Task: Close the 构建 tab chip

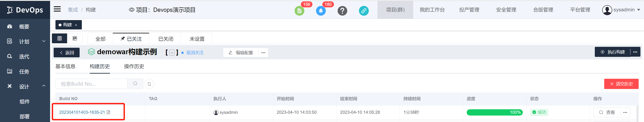Action: 76,25
